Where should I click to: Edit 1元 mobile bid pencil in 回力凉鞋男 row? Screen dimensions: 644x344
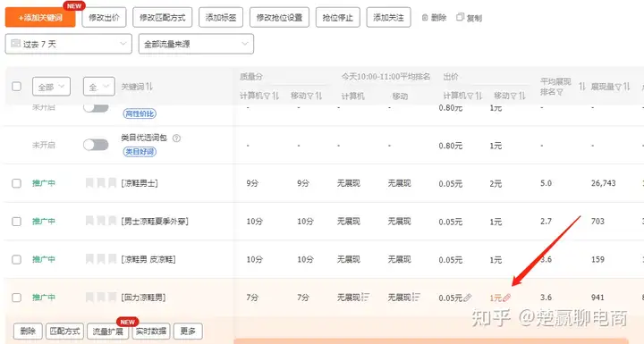(x=507, y=298)
